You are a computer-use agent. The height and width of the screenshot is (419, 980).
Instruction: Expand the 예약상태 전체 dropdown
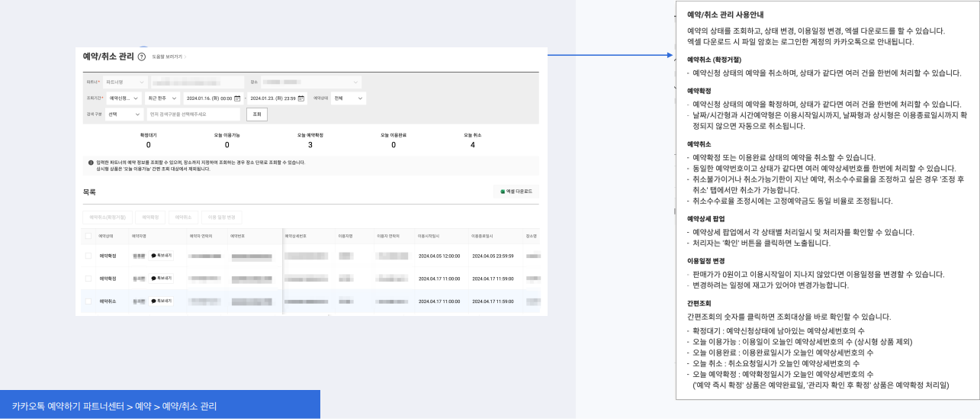pyautogui.click(x=349, y=98)
